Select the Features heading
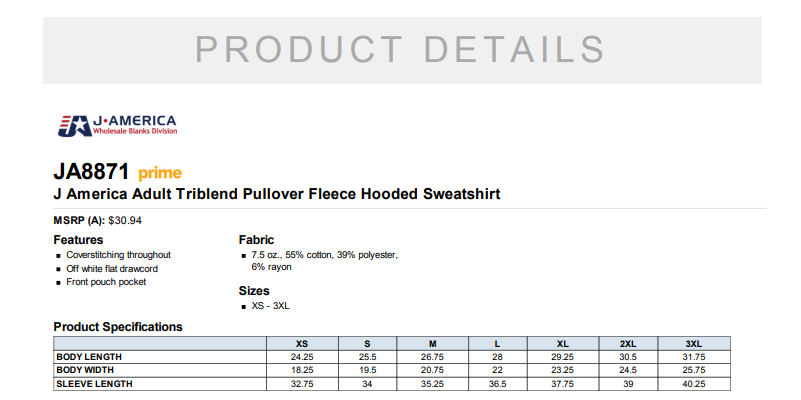Screen dimensions: 801x400 pyautogui.click(x=78, y=240)
